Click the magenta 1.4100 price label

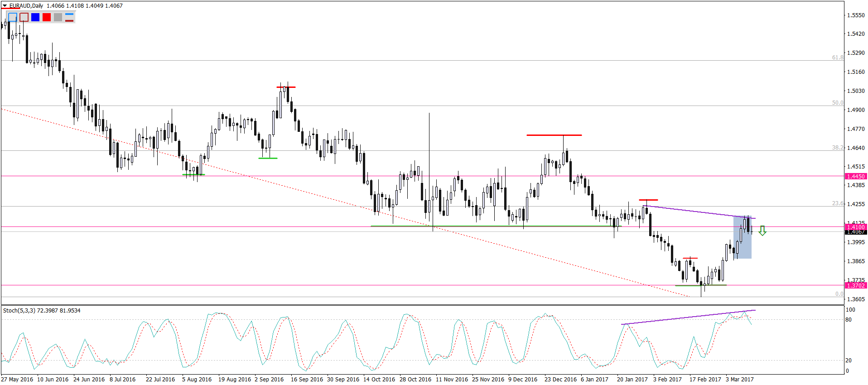tap(856, 227)
